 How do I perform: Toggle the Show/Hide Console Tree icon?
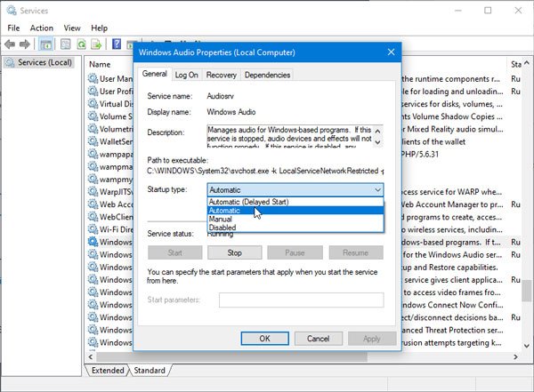click(45, 44)
